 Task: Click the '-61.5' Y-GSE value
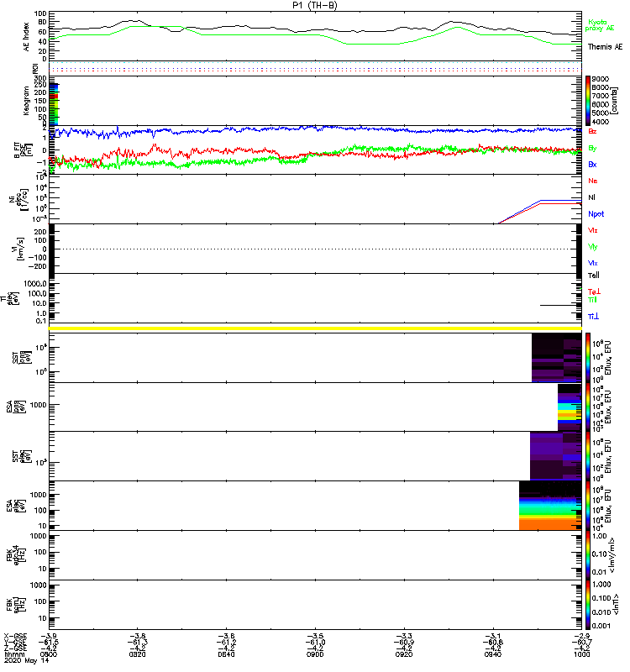click(49, 642)
